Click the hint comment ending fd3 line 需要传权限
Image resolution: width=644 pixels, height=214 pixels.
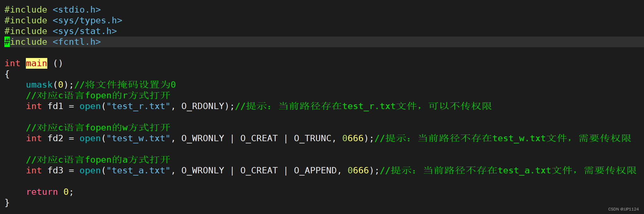tap(508, 171)
